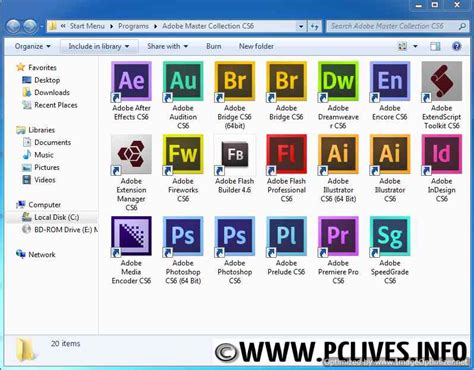Select the Adobe Bridge CS6 non-64bit icon
Viewport: 474px width, 370px height.
(x=286, y=81)
